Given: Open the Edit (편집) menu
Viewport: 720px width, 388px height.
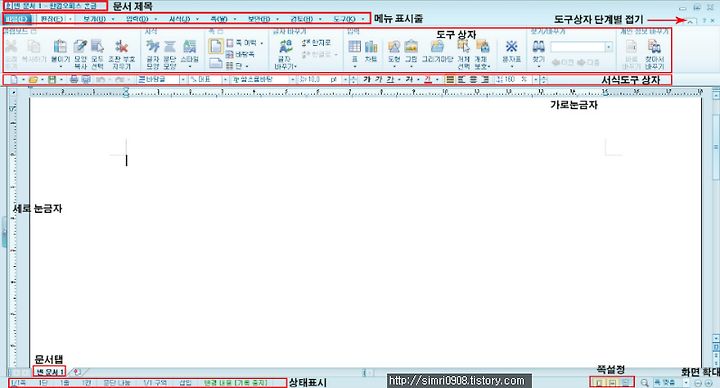Looking at the screenshot, I should 51,19.
